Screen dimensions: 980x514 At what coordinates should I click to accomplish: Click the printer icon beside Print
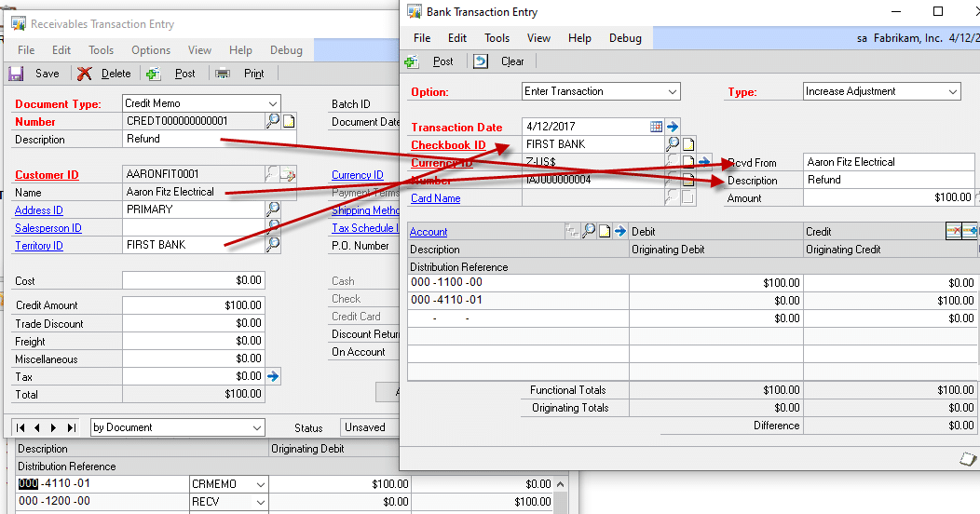[x=223, y=74]
